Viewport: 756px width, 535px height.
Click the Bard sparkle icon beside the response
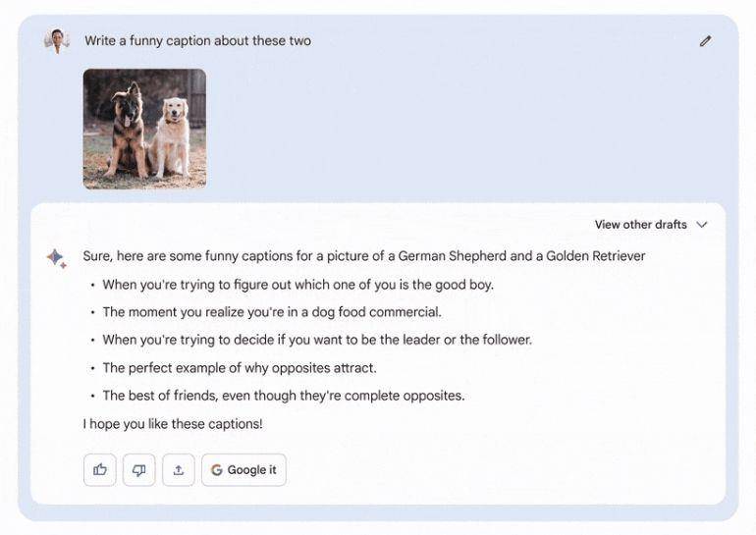[x=57, y=258]
